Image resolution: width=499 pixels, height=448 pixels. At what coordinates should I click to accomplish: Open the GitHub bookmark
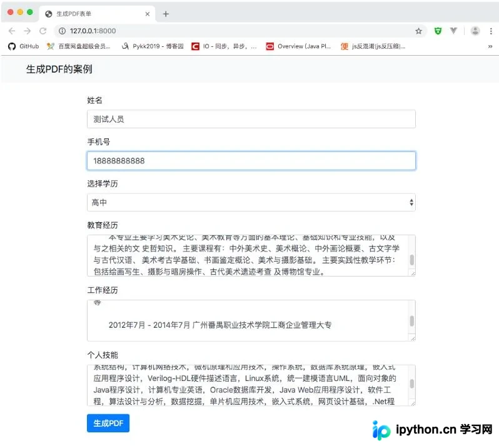(23, 46)
